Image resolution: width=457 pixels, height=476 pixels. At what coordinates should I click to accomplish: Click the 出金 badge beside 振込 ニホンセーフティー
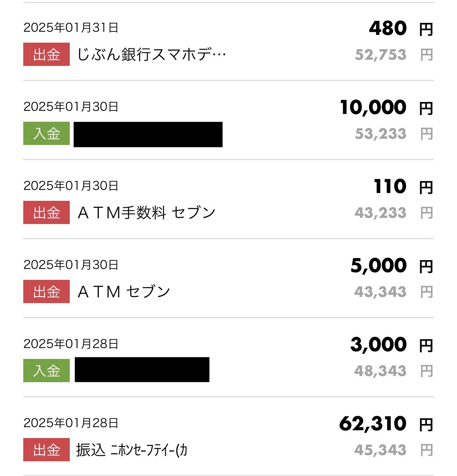click(47, 450)
